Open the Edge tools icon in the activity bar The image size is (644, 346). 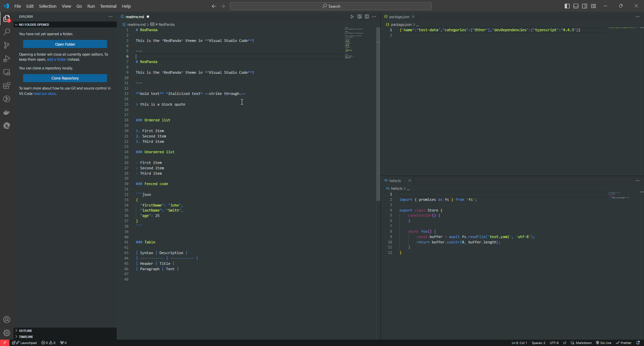click(7, 126)
